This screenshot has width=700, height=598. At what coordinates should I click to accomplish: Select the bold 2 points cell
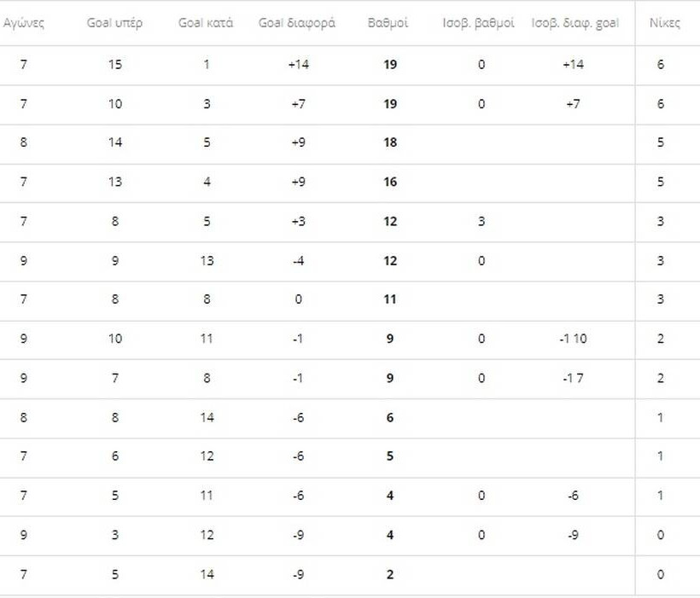click(x=390, y=574)
